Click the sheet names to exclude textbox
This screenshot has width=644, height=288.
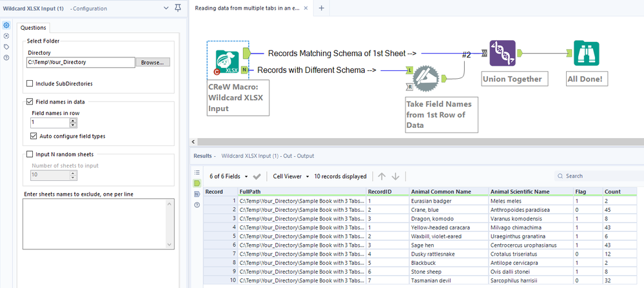(x=95, y=224)
